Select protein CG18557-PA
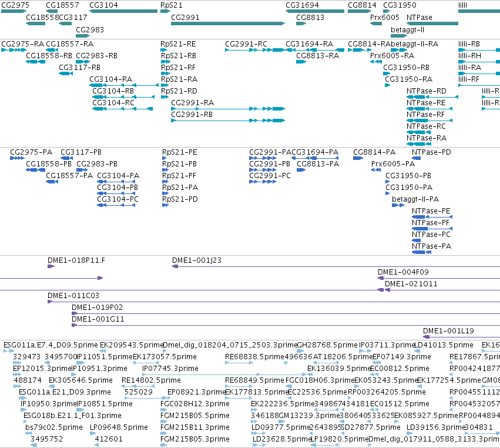 (52, 182)
